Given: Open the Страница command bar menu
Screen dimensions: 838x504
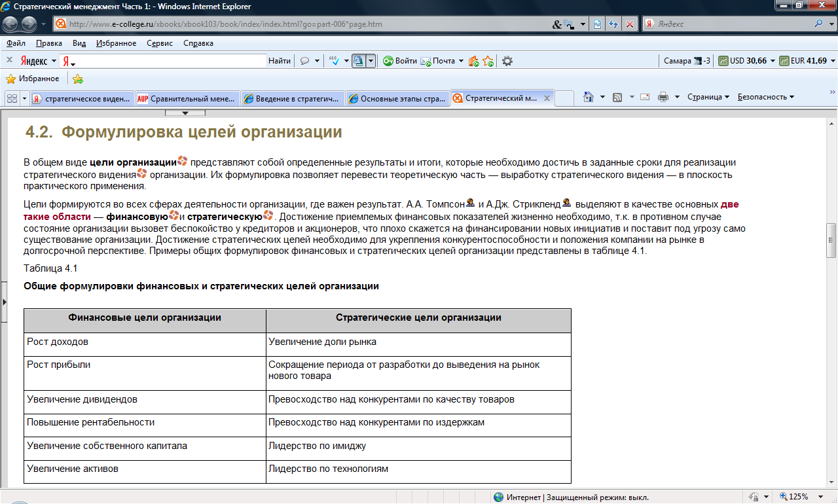Looking at the screenshot, I should [x=708, y=97].
